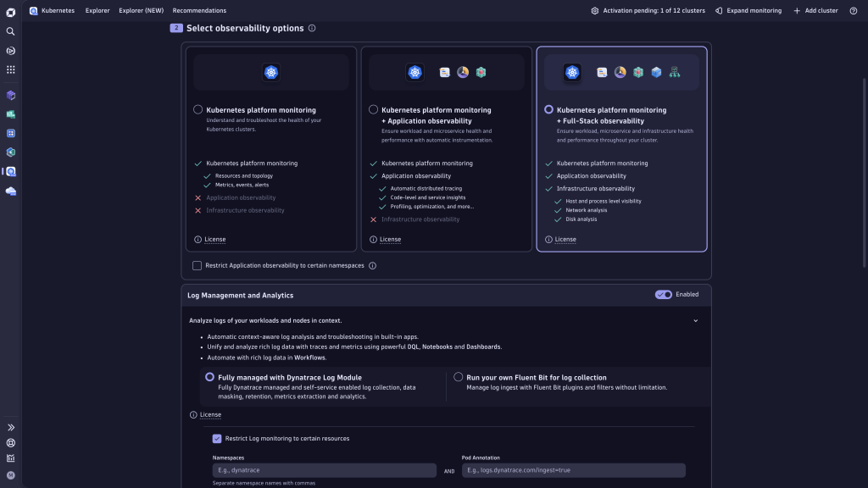Click the Kubernetes logo on the platform monitoring card
Image resolution: width=868 pixels, height=488 pixels.
tap(270, 72)
